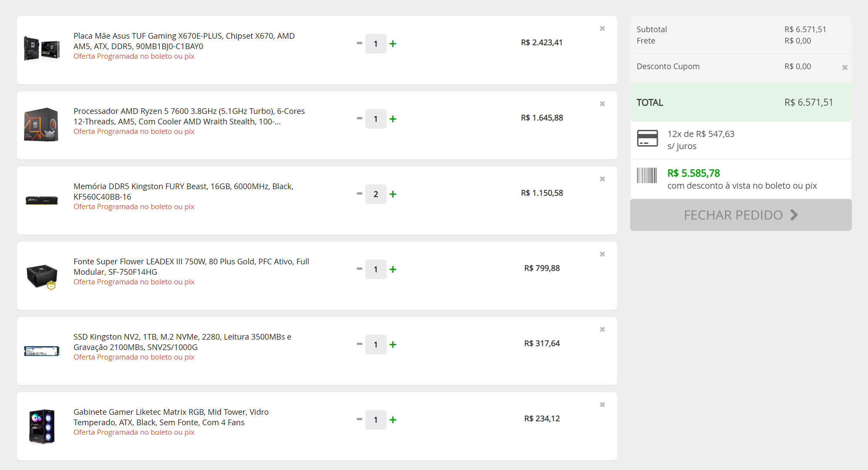Click Oferta Programada text under Kingston NV2 SSD
Viewport: 868px width, 470px height.
(134, 357)
